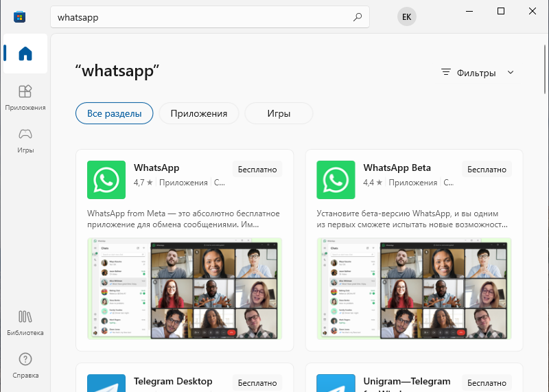This screenshot has height=392, width=549.
Task: Click Бесплатно button for Unigram—Telegram
Action: 487,383
